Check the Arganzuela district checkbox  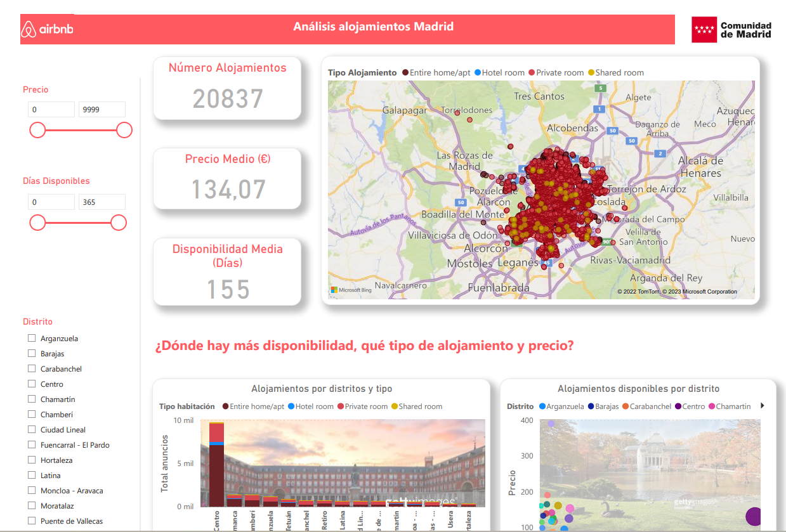32,339
